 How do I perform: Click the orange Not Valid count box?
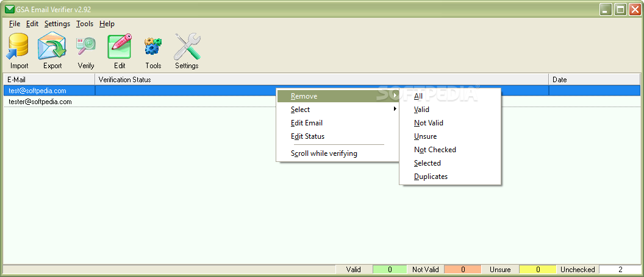coord(463,270)
